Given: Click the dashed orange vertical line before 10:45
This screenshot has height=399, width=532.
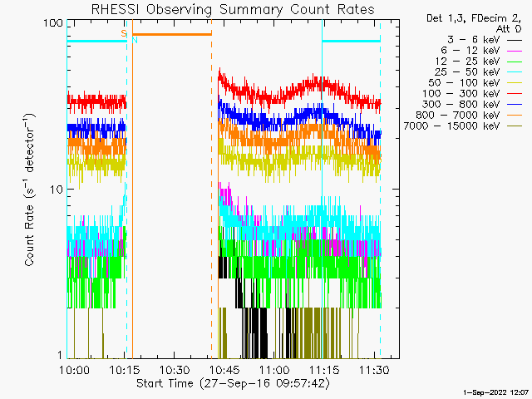Looking at the screenshot, I should point(212,189).
